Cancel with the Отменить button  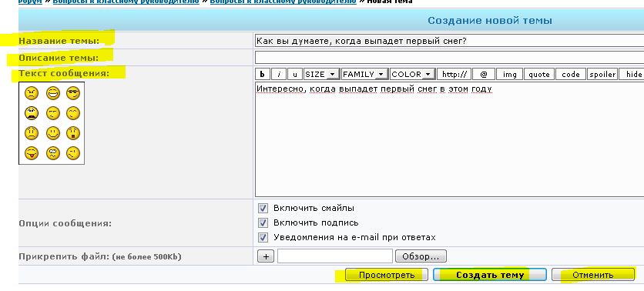592,275
